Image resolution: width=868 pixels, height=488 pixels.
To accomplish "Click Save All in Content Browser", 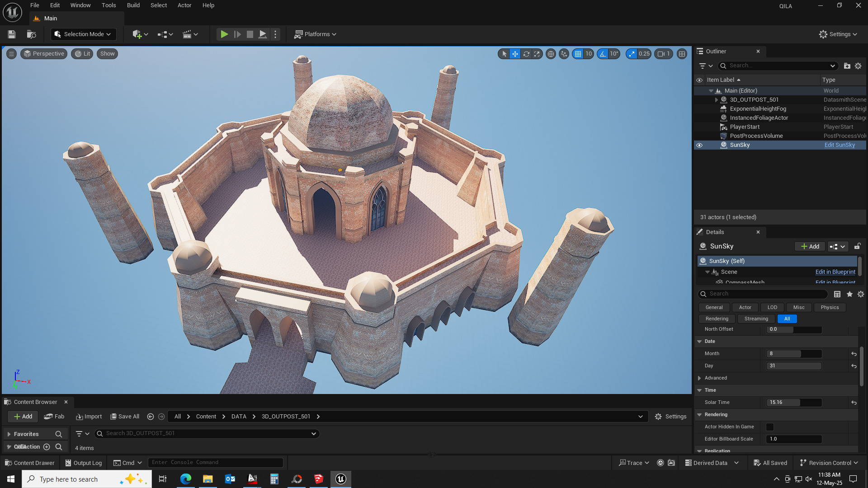I will click(x=125, y=417).
